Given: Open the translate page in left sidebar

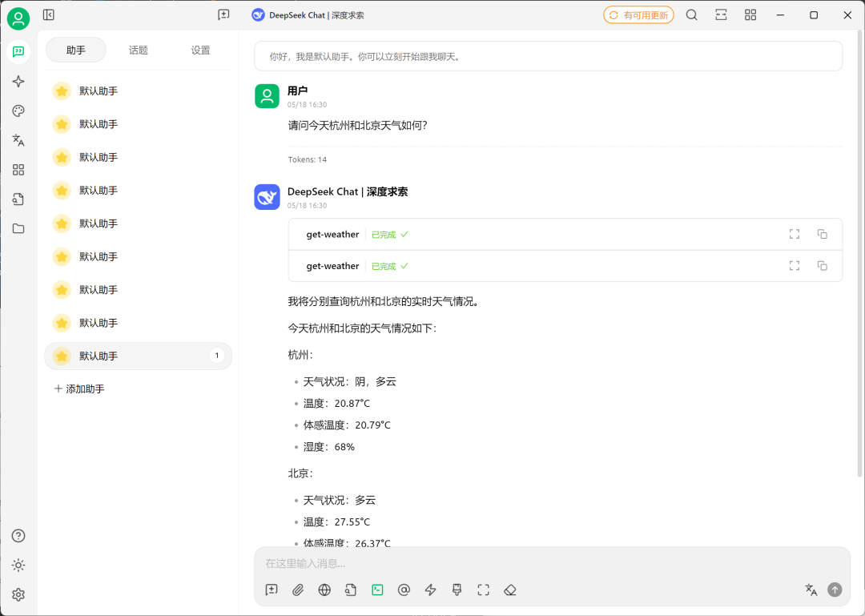Looking at the screenshot, I should (x=18, y=140).
